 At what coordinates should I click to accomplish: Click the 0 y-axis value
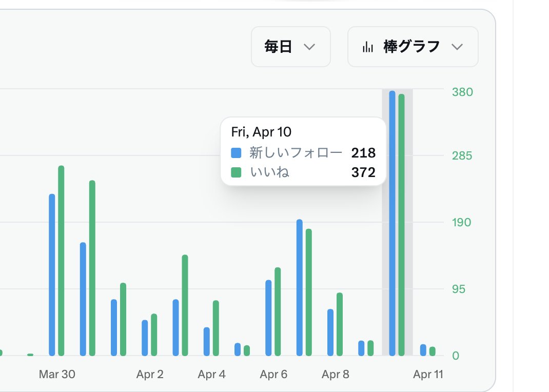456,356
